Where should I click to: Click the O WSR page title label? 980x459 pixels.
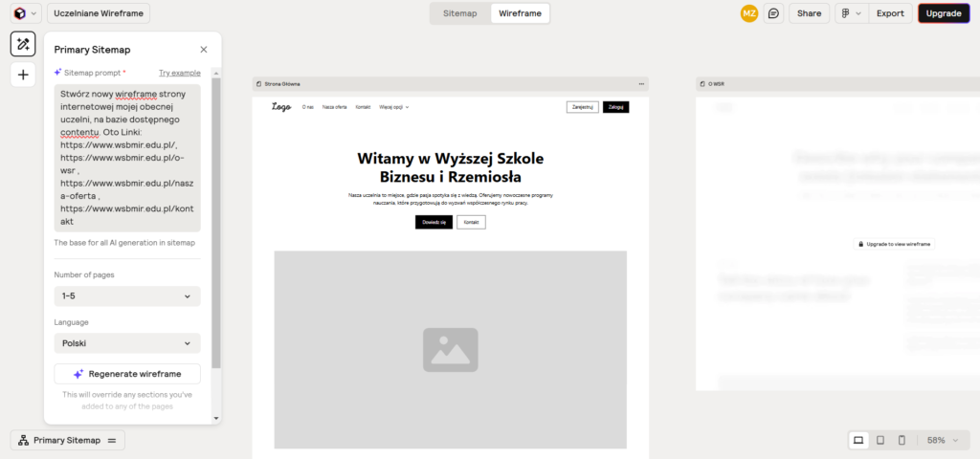[716, 84]
